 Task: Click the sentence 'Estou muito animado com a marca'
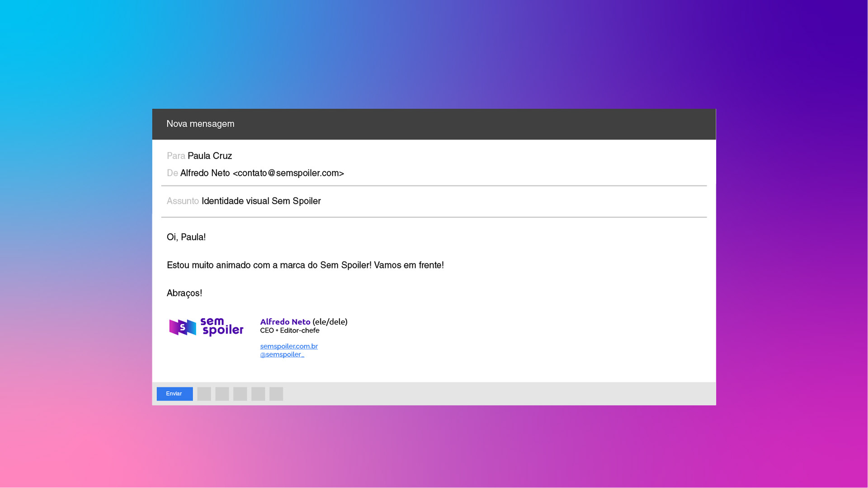pyautogui.click(x=305, y=265)
